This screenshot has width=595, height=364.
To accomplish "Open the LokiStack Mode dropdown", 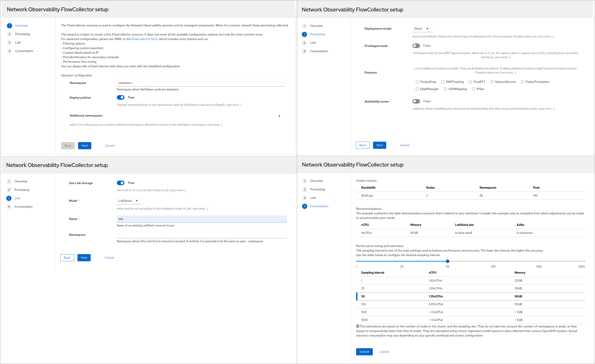I will 129,200.
